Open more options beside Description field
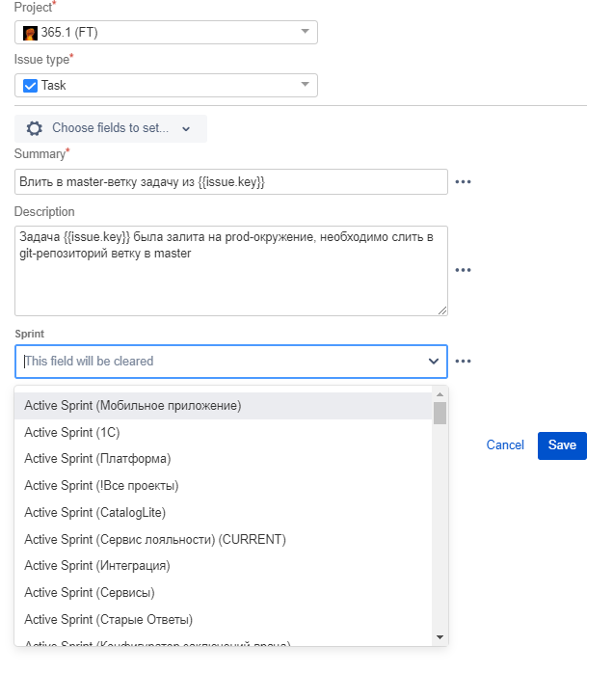Viewport: 613px width, 700px height. coord(463,270)
